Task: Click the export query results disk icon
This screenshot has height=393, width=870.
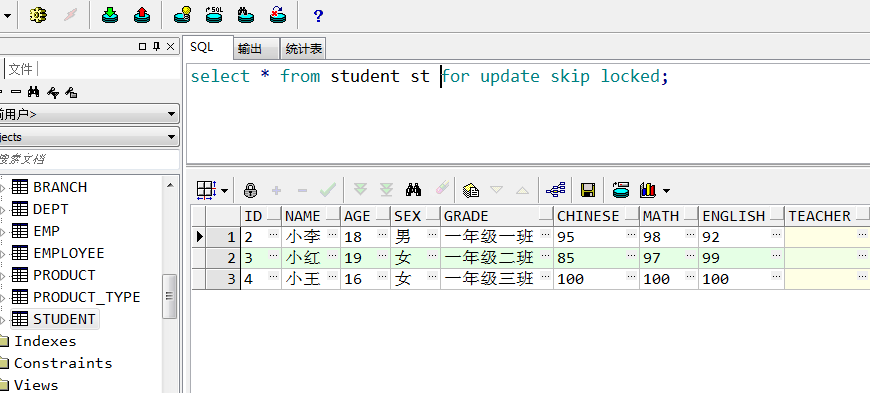Action: 588,190
